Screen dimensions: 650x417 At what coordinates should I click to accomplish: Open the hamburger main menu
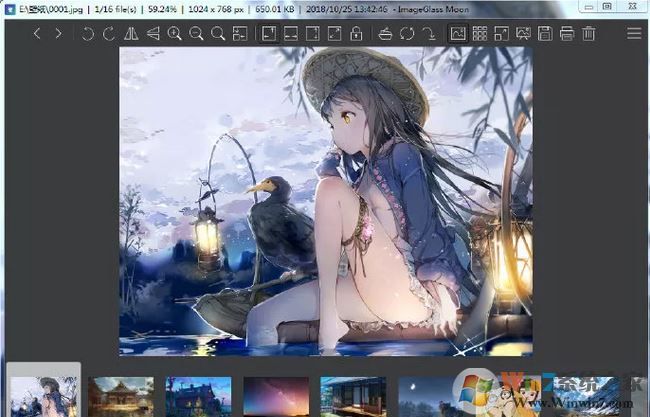tap(634, 34)
